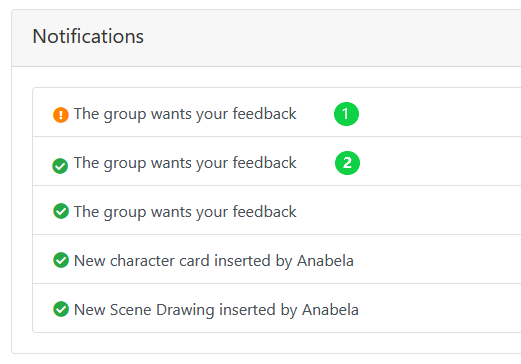The width and height of the screenshot is (521, 364).
Task: Open the feedback notification that has no badge
Action: pyautogui.click(x=185, y=212)
